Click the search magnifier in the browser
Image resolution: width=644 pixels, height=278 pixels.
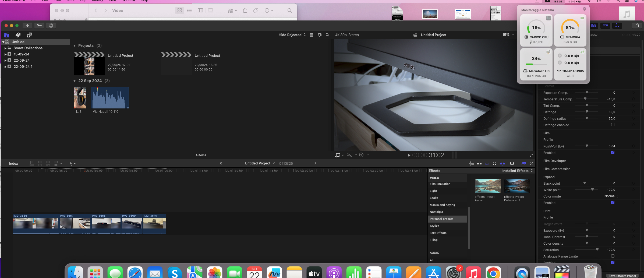click(327, 35)
